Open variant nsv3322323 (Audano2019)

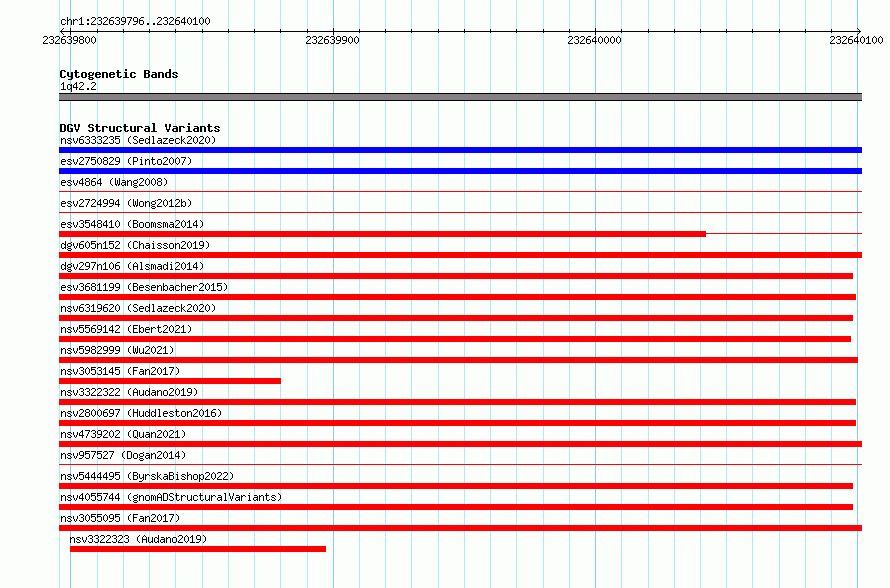pyautogui.click(x=138, y=539)
